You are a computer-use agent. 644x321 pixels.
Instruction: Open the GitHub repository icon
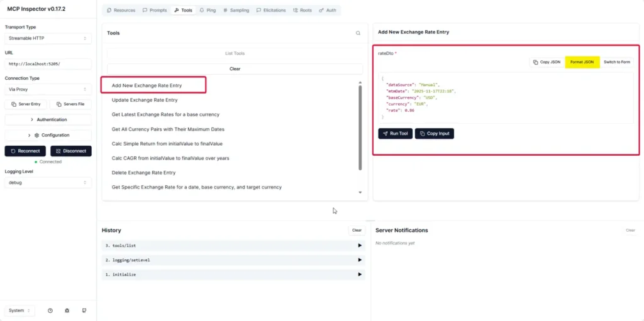point(84,310)
